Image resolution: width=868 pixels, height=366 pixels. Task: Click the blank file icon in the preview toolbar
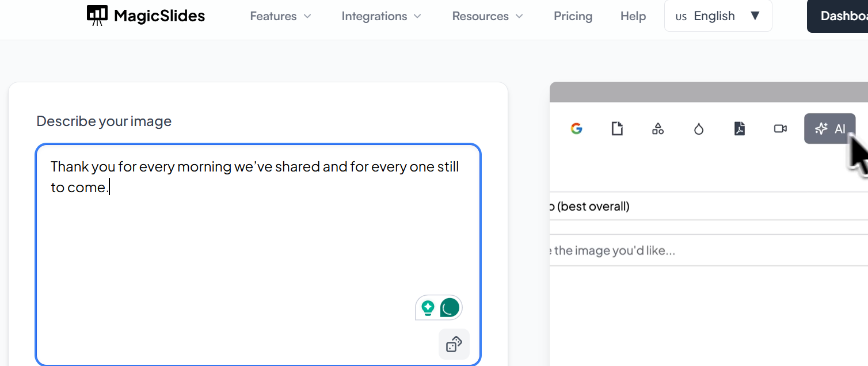[x=617, y=129]
